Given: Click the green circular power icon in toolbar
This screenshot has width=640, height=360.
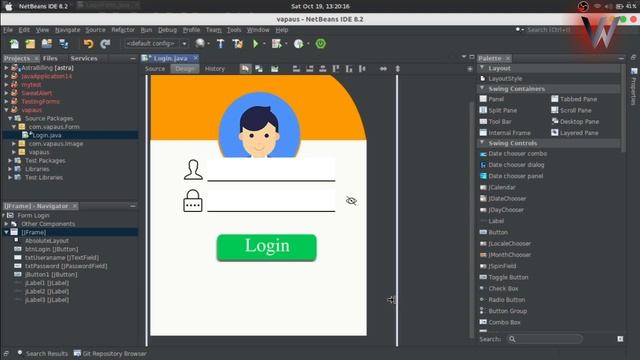Looking at the screenshot, I should 321,44.
